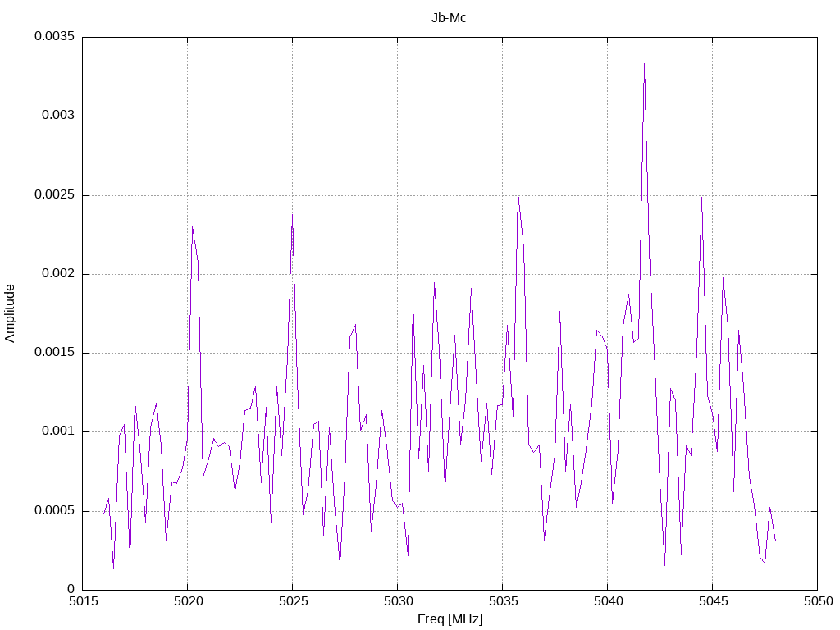The width and height of the screenshot is (840, 630).
Task: Click the 5025 x-axis tick label
Action: (293, 601)
